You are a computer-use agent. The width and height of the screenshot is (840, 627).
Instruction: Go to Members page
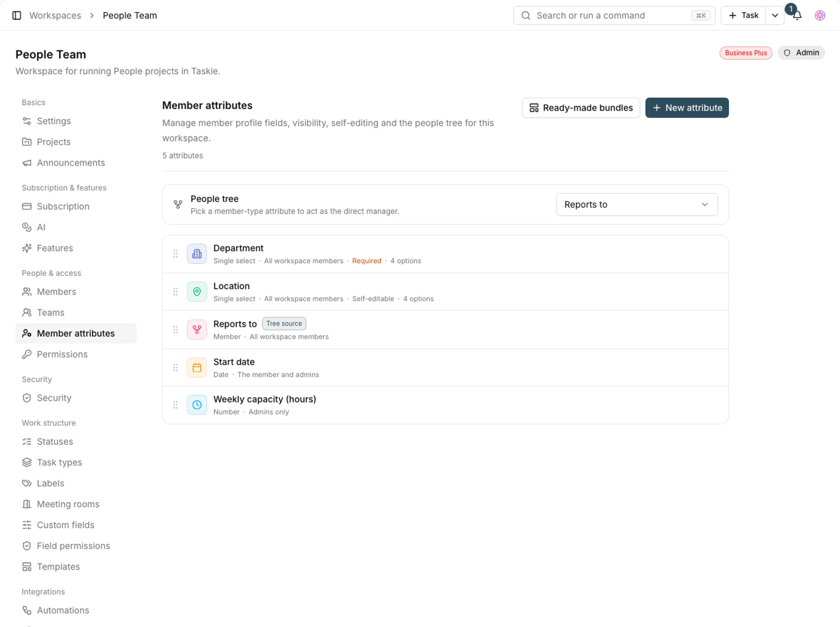(x=76, y=292)
